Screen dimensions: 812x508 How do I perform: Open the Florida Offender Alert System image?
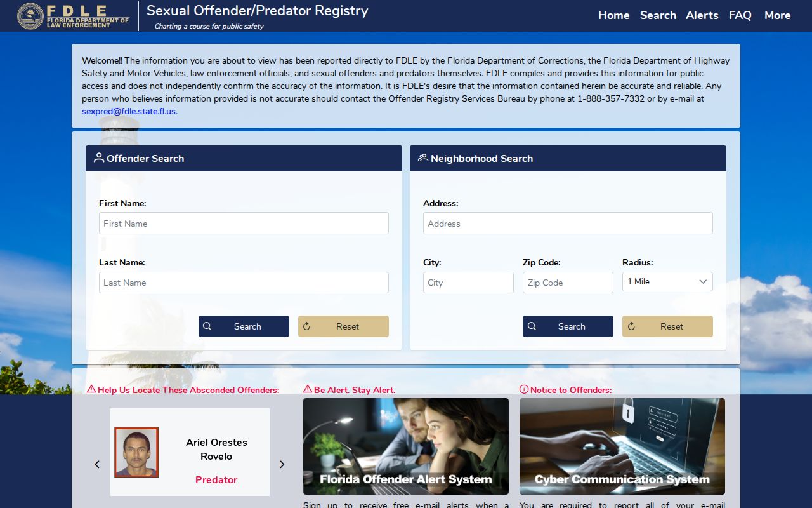pyautogui.click(x=406, y=446)
